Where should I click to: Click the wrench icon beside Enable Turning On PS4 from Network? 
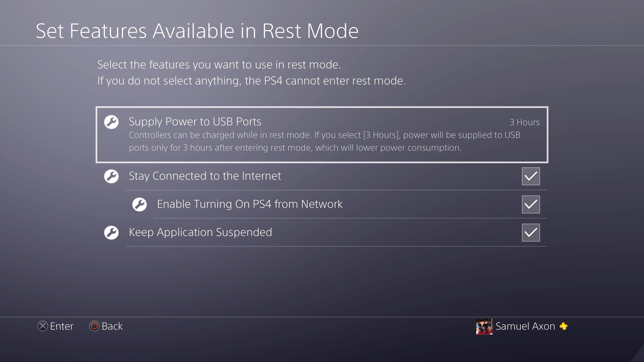click(x=140, y=205)
